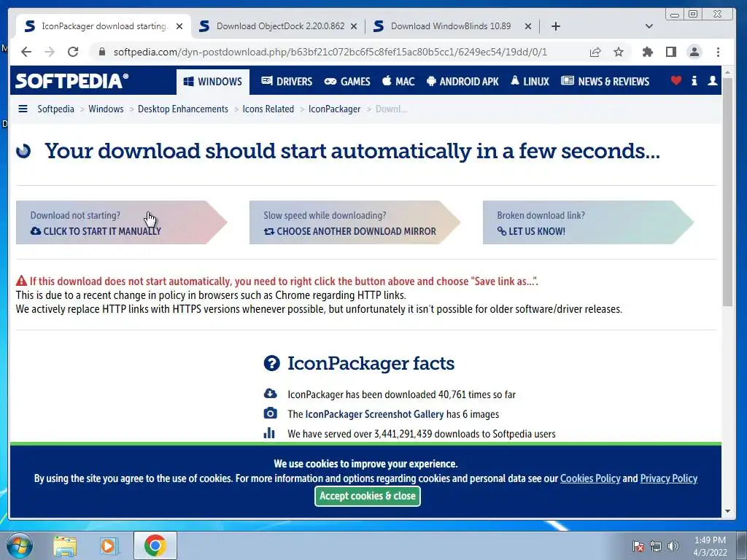Open the MAC section
The width and height of the screenshot is (747, 560).
coord(398,82)
